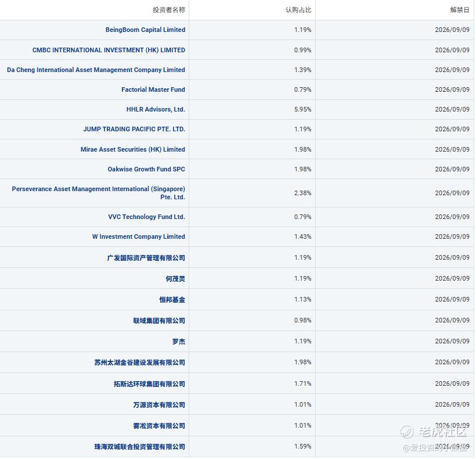This screenshot has width=476, height=459.
Task: Open 万源资本有限公司 link
Action: (x=159, y=404)
